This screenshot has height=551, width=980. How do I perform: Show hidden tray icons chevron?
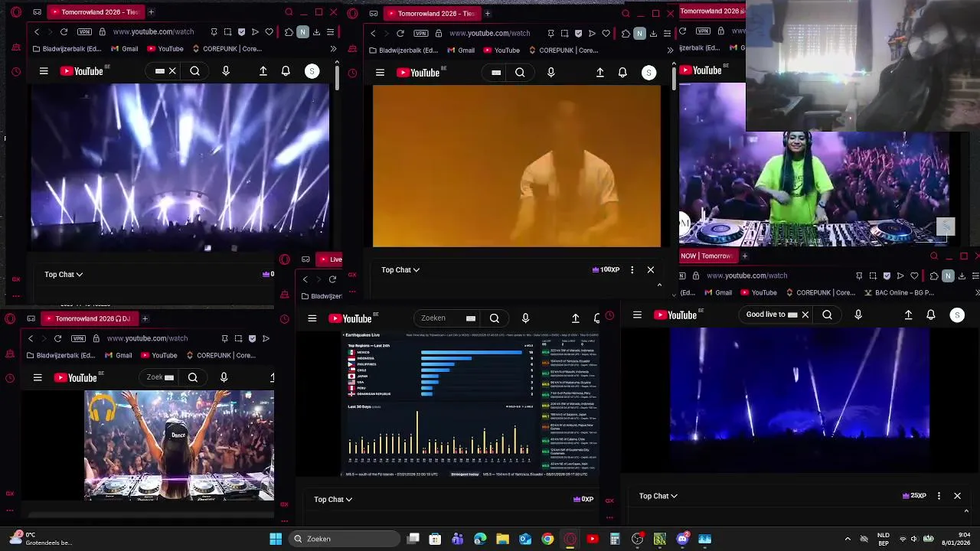[x=848, y=539]
